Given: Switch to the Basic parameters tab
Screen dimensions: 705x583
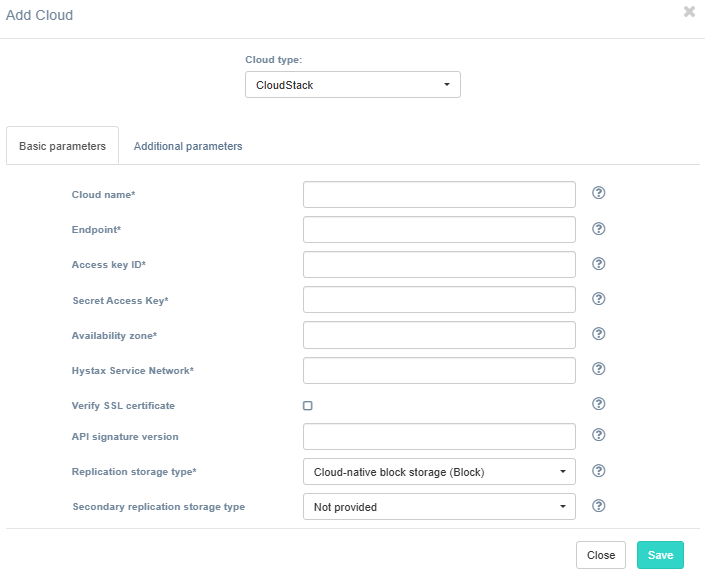Looking at the screenshot, I should tap(62, 146).
